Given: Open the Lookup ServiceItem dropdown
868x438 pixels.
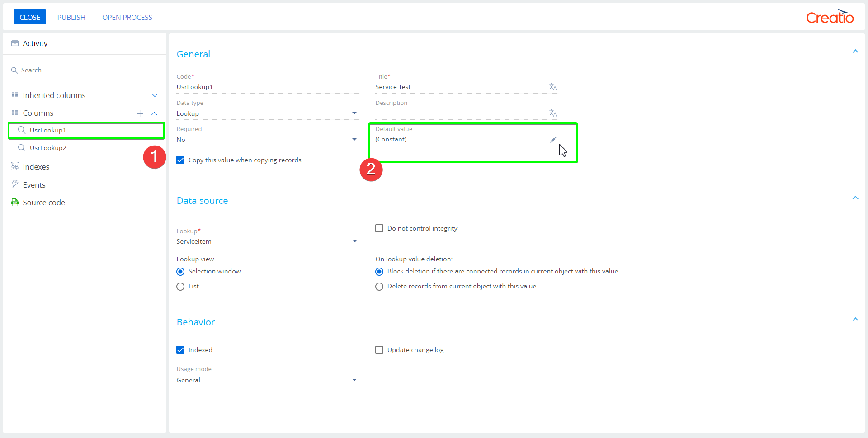Looking at the screenshot, I should click(x=354, y=241).
